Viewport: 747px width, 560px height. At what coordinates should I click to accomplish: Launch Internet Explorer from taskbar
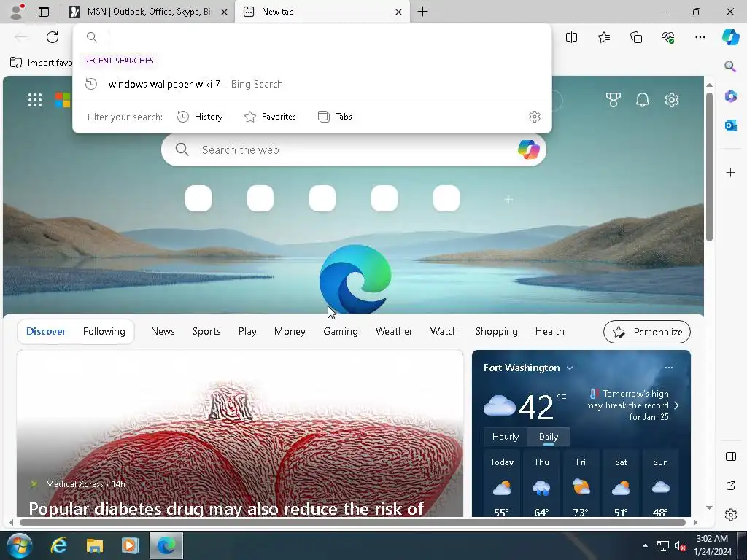pyautogui.click(x=58, y=545)
